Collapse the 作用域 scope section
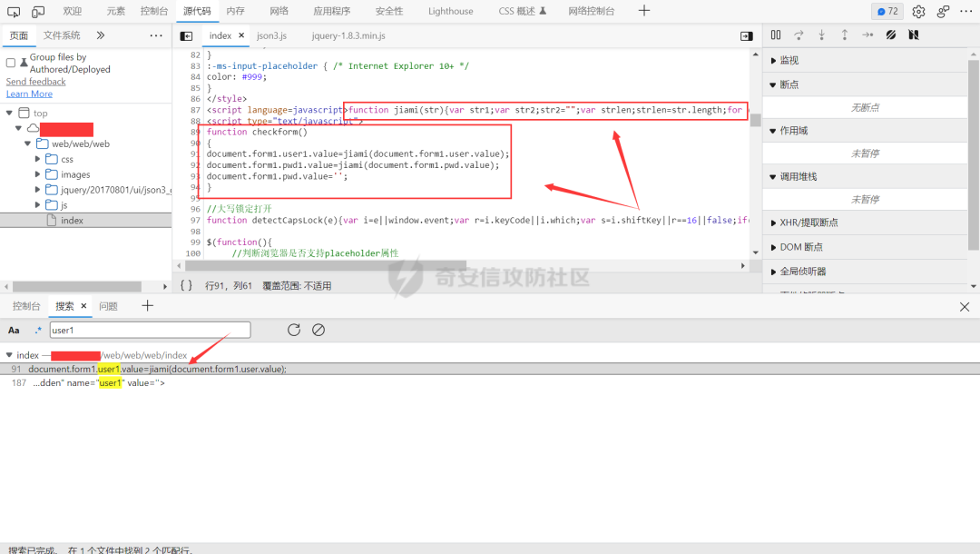Viewport: 980px width, 554px height. (x=774, y=131)
